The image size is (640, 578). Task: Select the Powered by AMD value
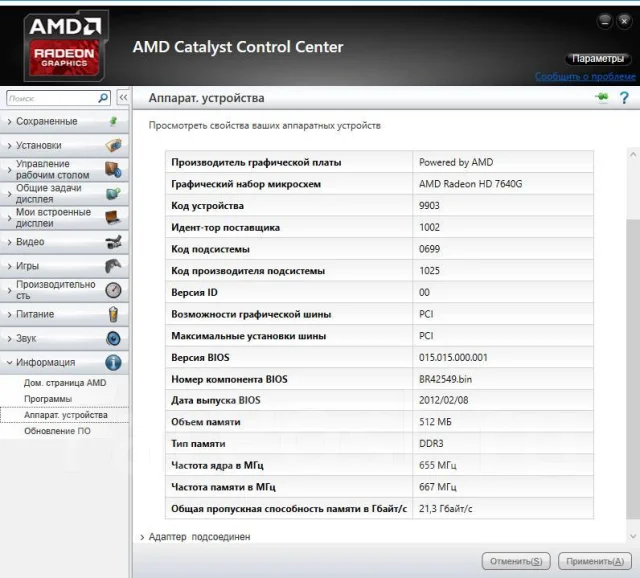point(456,162)
